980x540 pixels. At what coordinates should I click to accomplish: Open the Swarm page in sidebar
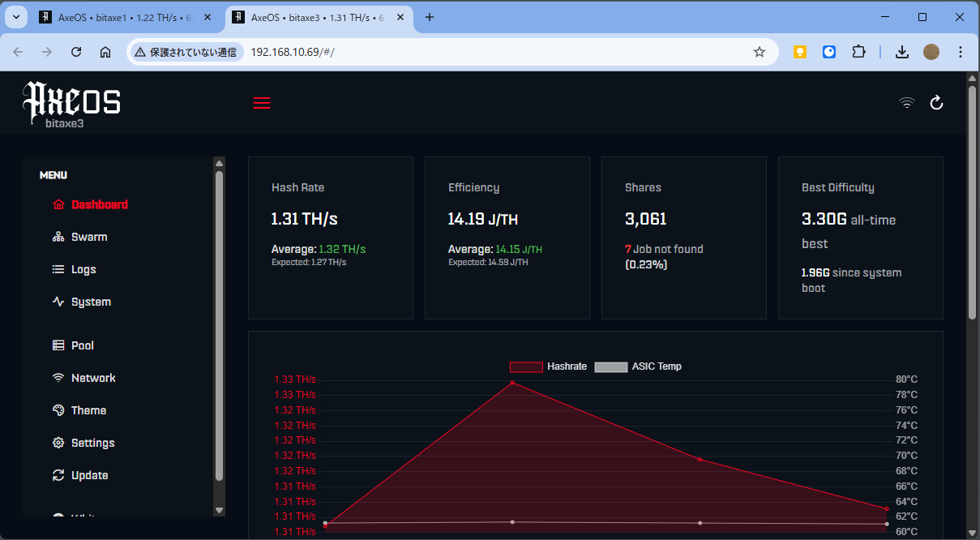click(x=88, y=237)
